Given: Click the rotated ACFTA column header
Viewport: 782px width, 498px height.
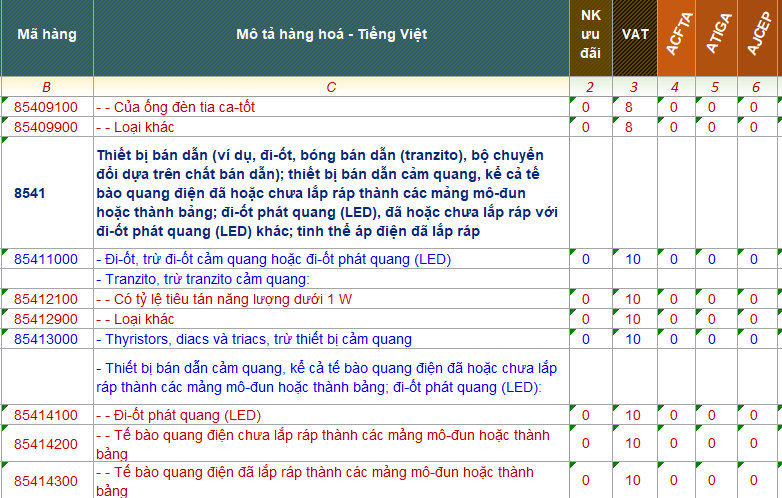Looking at the screenshot, I should tap(675, 35).
